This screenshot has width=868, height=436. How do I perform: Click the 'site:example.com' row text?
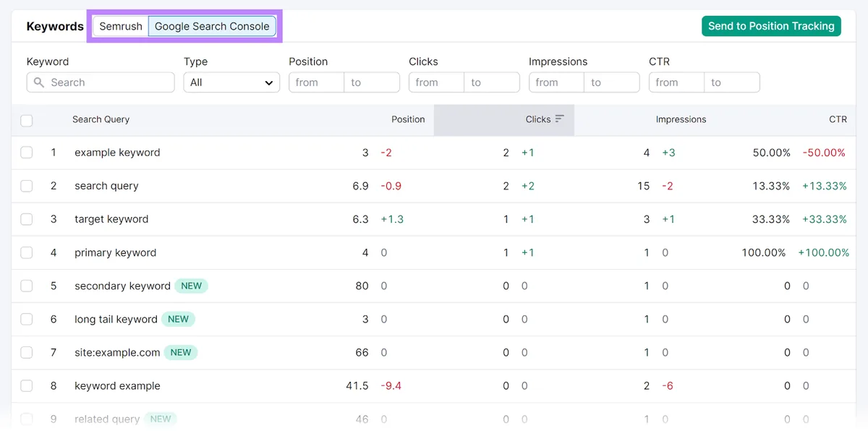click(x=117, y=352)
